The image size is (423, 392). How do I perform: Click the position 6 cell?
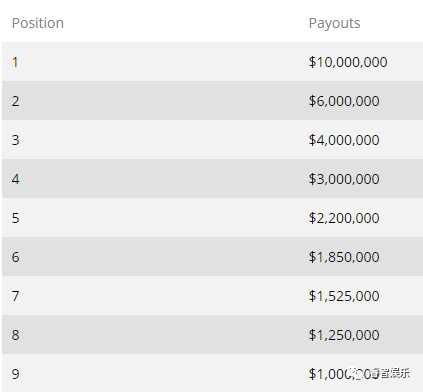(15, 257)
